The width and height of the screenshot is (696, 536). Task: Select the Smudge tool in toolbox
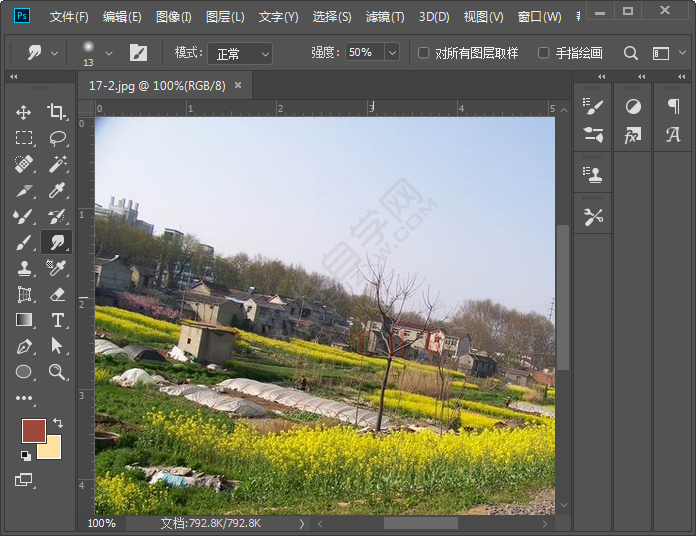57,242
